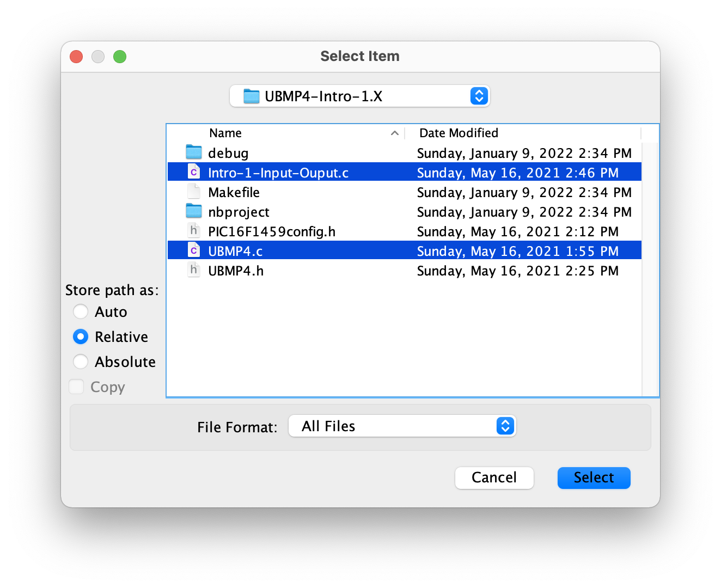Enable the Copy checkbox

[x=76, y=387]
